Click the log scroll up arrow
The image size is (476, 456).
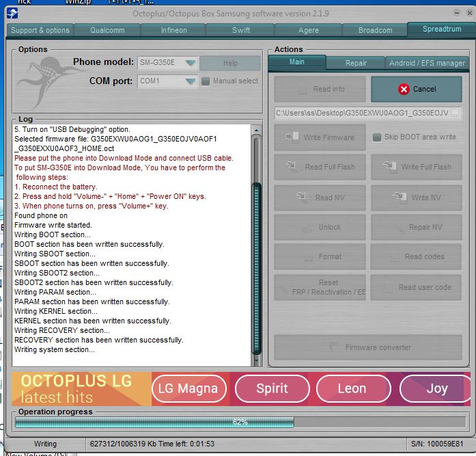click(x=257, y=130)
